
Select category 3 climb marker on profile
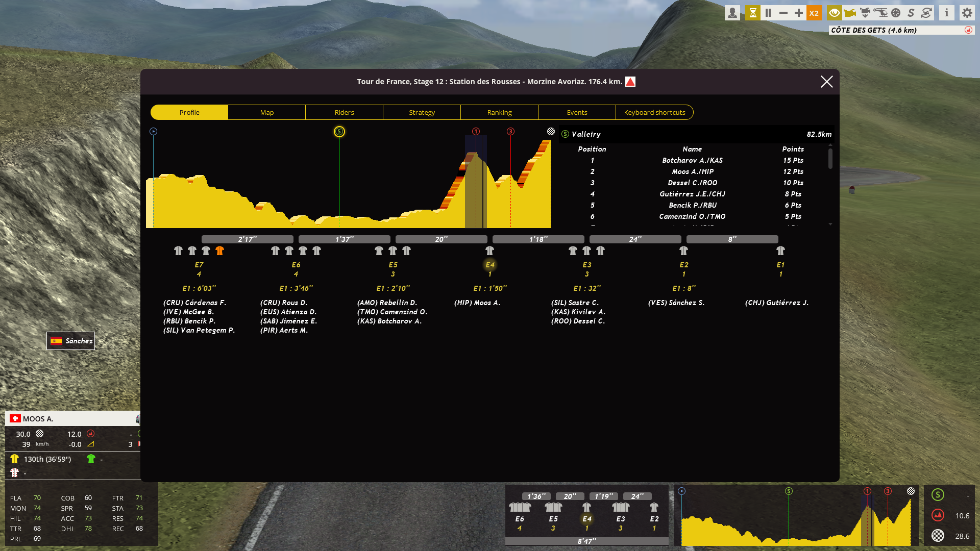(510, 132)
